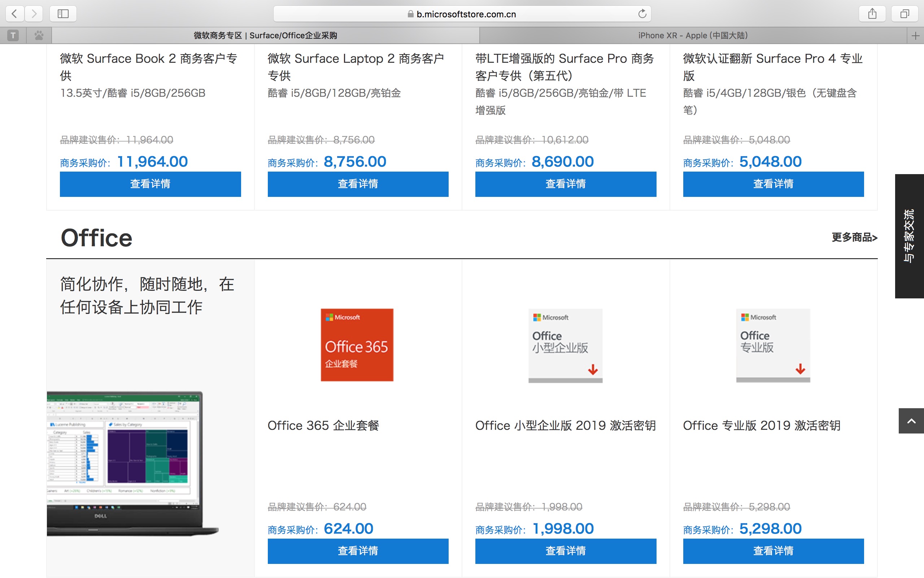
Task: Open 微软 Surface Laptop 2 商务客户专供 title
Action: coord(356,67)
